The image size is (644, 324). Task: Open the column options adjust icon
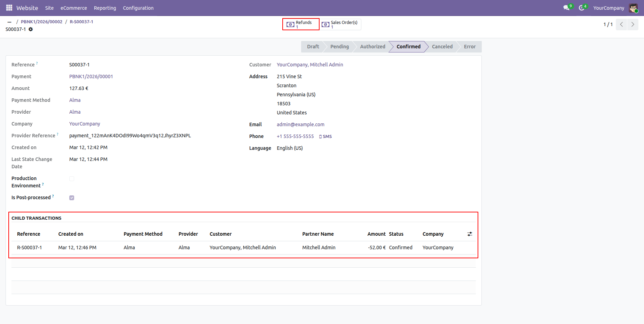tap(470, 234)
